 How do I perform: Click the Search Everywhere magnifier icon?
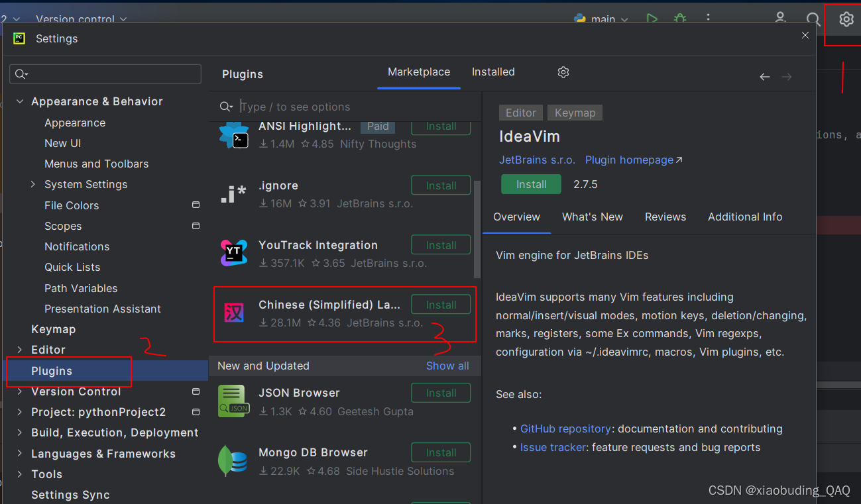pyautogui.click(x=813, y=20)
